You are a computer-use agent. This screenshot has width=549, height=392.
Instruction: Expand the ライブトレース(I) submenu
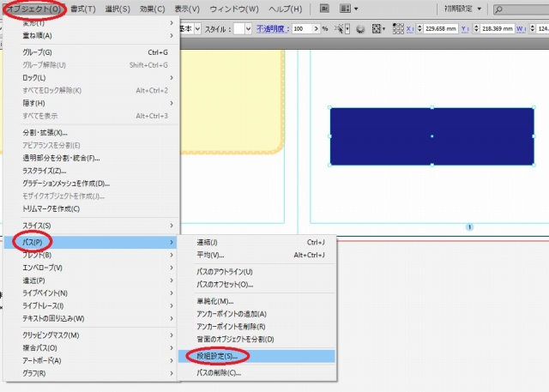point(92,306)
